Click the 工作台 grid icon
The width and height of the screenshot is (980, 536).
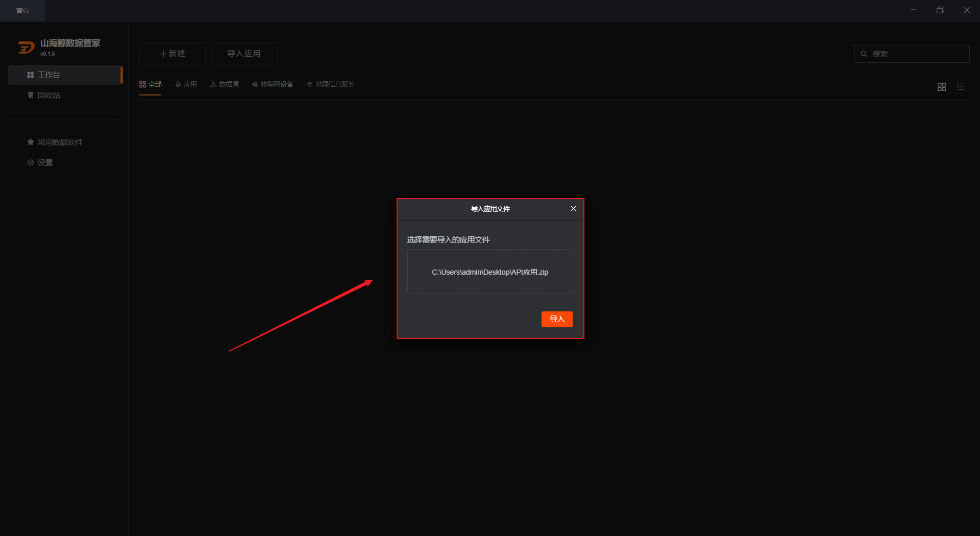31,75
